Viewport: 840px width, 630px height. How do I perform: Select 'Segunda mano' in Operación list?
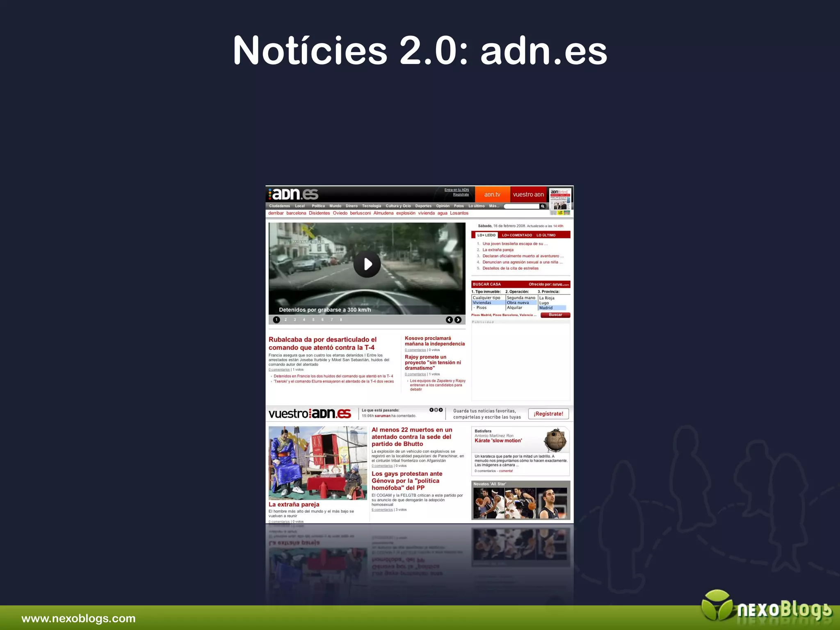click(x=521, y=298)
